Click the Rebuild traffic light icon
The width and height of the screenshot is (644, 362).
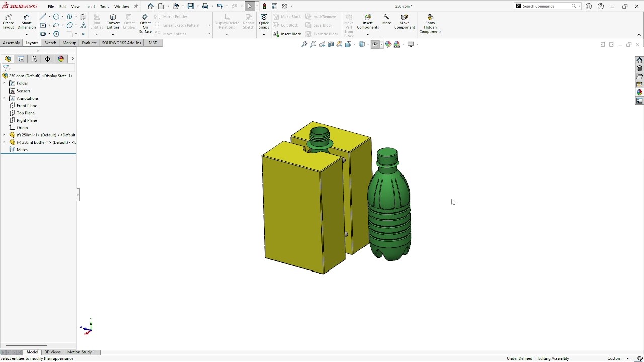[264, 6]
